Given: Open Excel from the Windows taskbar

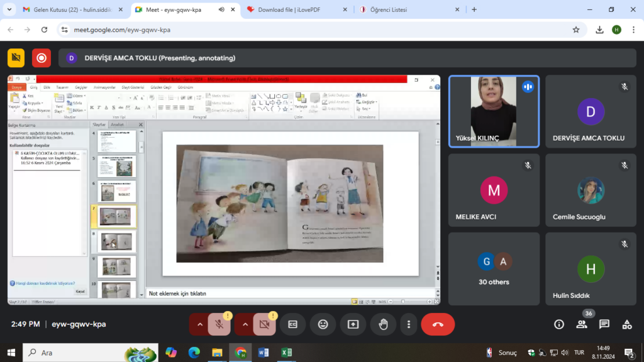Looking at the screenshot, I should coord(285,353).
